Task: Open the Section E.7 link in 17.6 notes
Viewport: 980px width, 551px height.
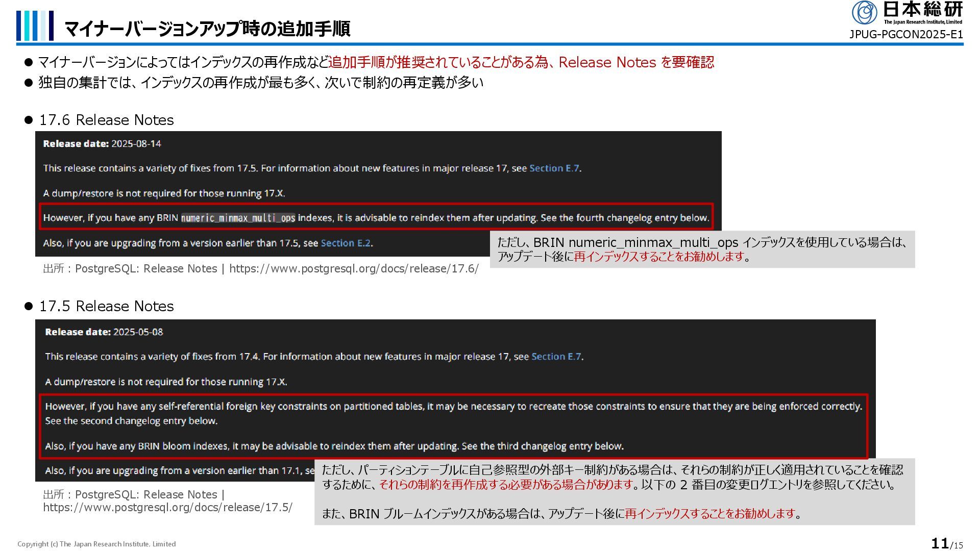Action: (x=554, y=168)
